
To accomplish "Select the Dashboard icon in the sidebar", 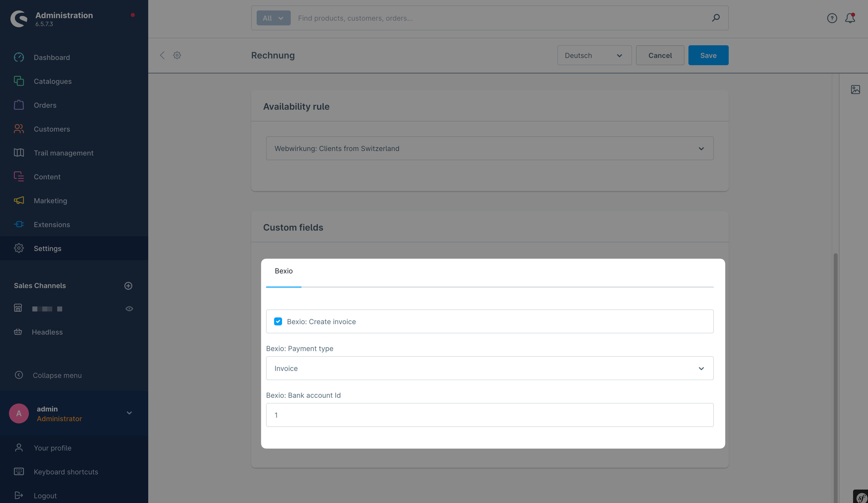I will [x=19, y=57].
